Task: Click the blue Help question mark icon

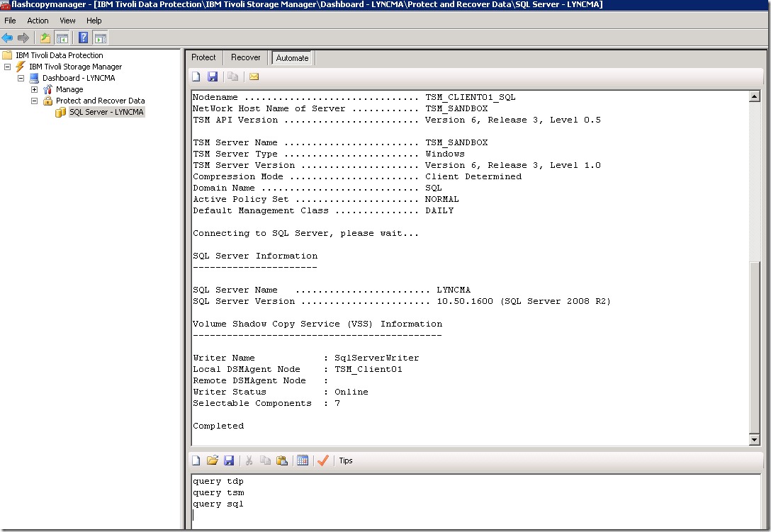Action: click(x=84, y=38)
